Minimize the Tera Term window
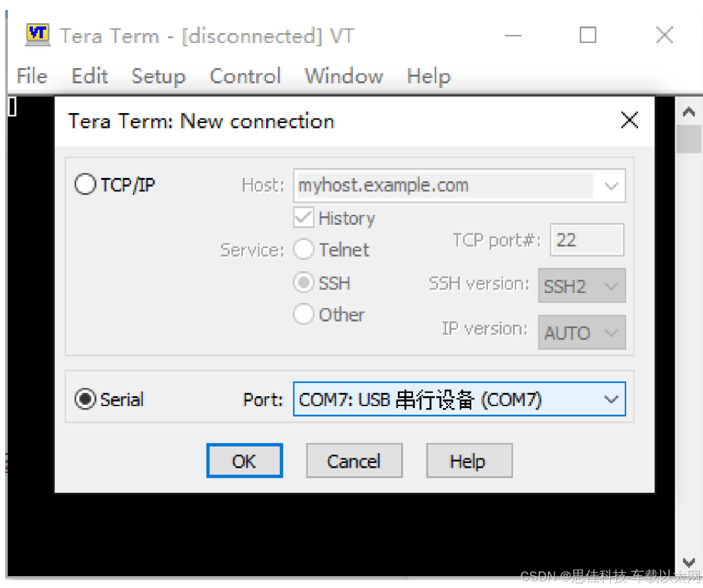The height and width of the screenshot is (588, 703). [x=513, y=35]
